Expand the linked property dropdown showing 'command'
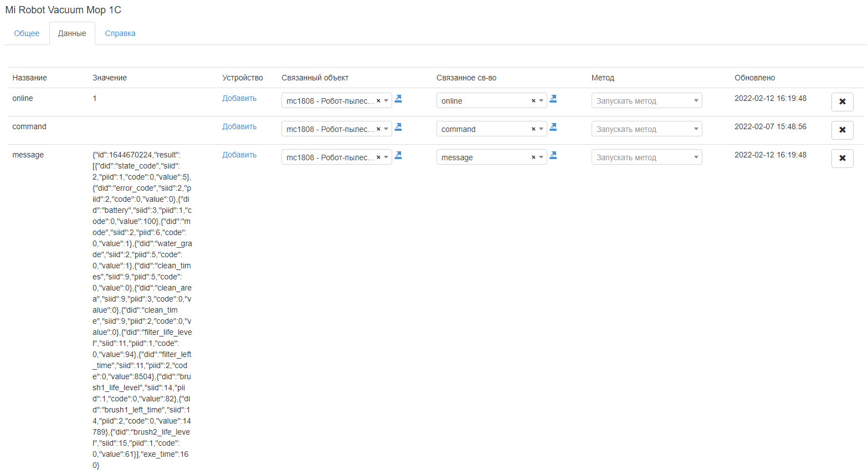Image resolution: width=868 pixels, height=474 pixels. [x=541, y=129]
